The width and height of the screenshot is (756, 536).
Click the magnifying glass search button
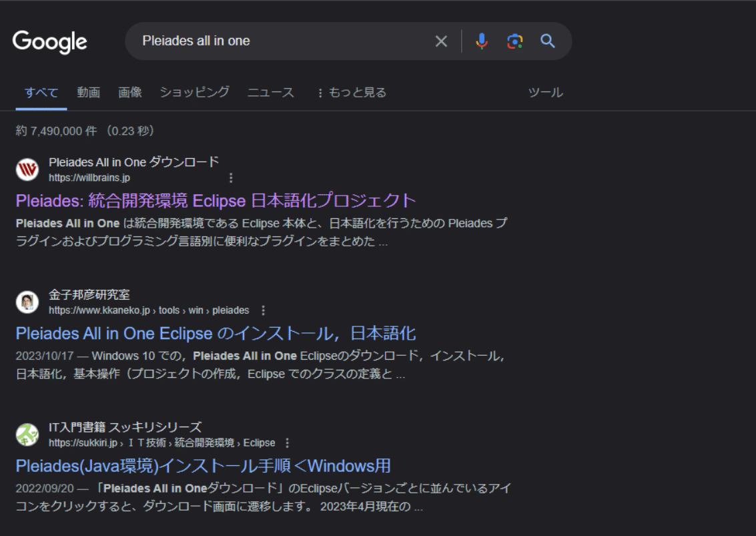pyautogui.click(x=548, y=41)
